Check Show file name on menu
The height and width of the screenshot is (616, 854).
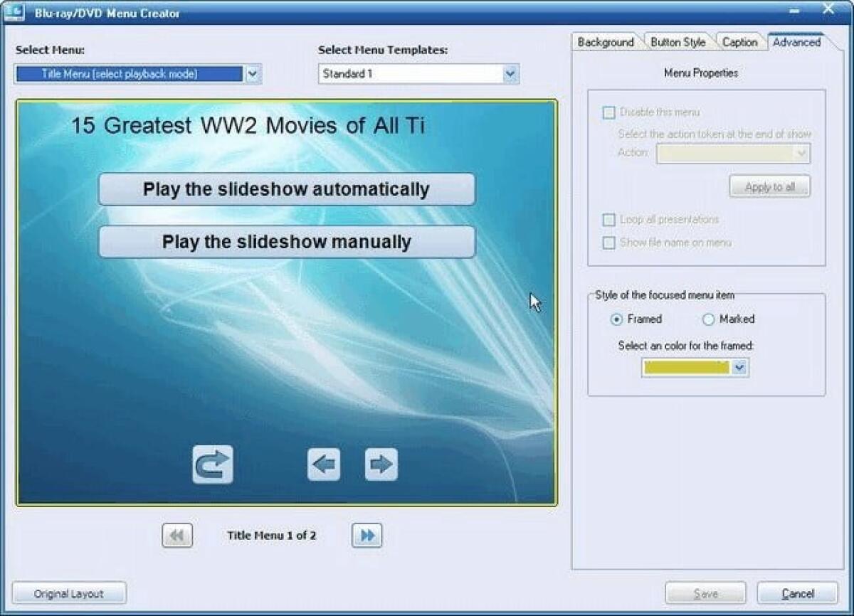(x=609, y=243)
